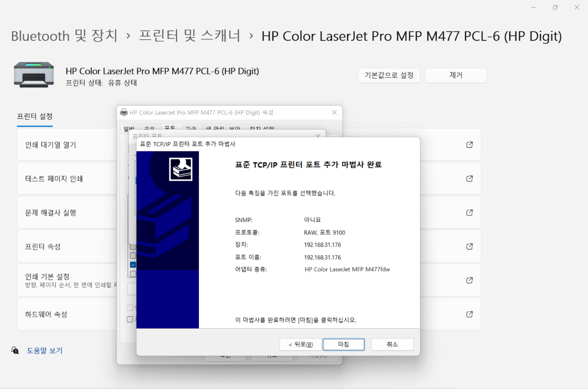Screen dimensions: 588x389
Task: Click the large printer device icon
Action: pos(34,75)
